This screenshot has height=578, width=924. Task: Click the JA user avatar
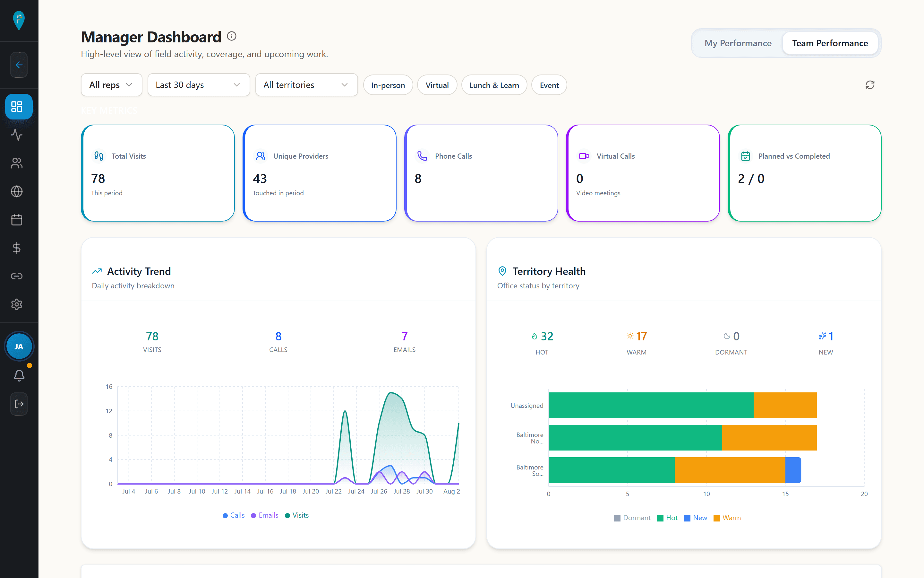pyautogui.click(x=19, y=346)
